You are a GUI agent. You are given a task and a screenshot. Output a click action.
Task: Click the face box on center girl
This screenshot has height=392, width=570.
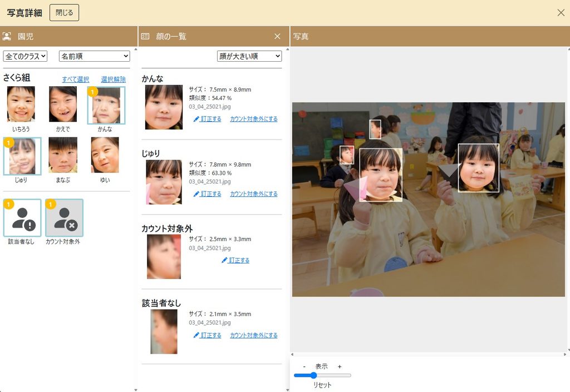coord(381,175)
